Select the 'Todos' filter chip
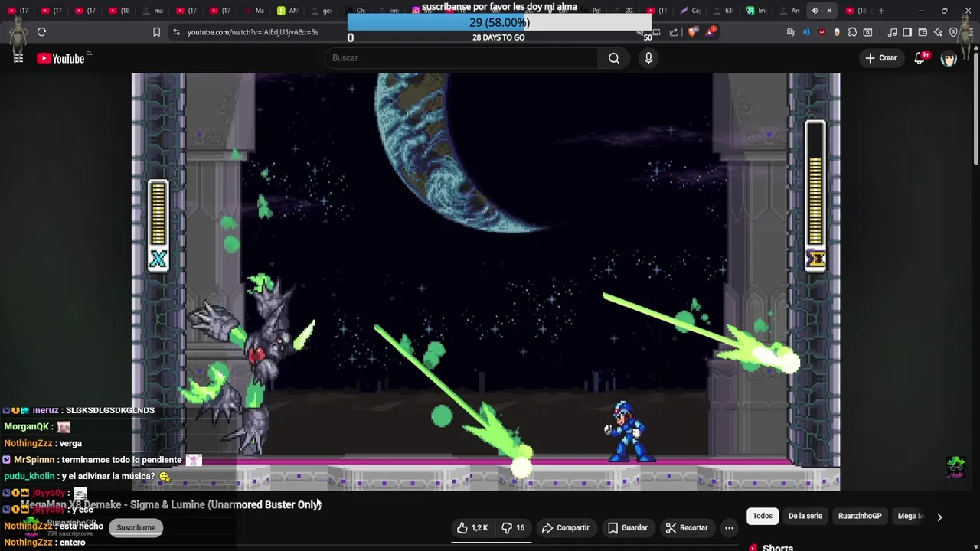Viewport: 980px width, 551px height. (x=763, y=516)
